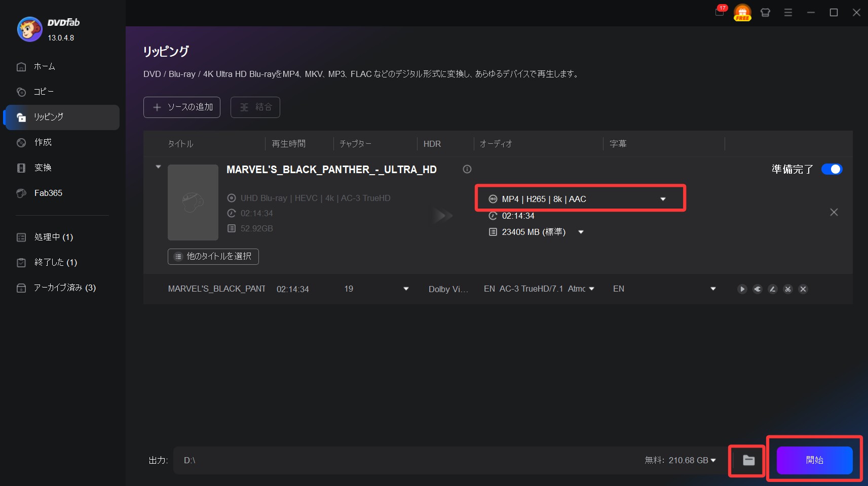Click the ソースの追加 button
The height and width of the screenshot is (486, 868).
pyautogui.click(x=182, y=107)
